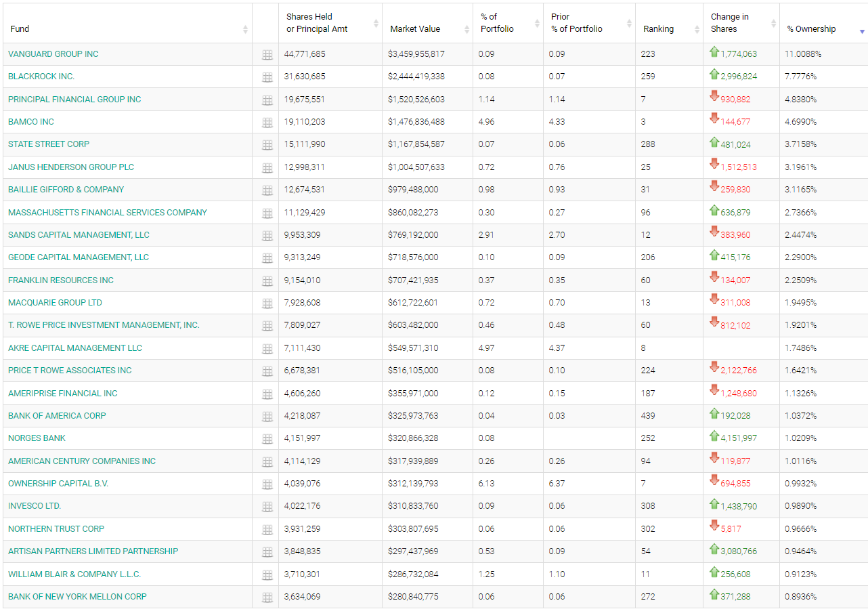Open grid icon for Bank of America Corp
This screenshot has height=609, width=868.
[267, 417]
